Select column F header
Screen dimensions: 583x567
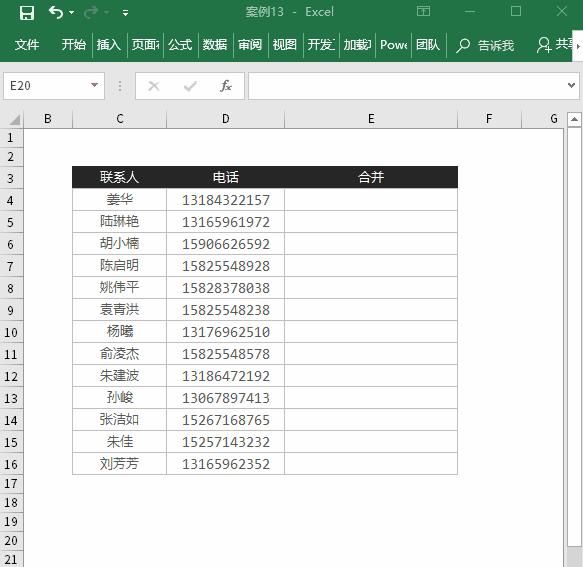tap(489, 119)
